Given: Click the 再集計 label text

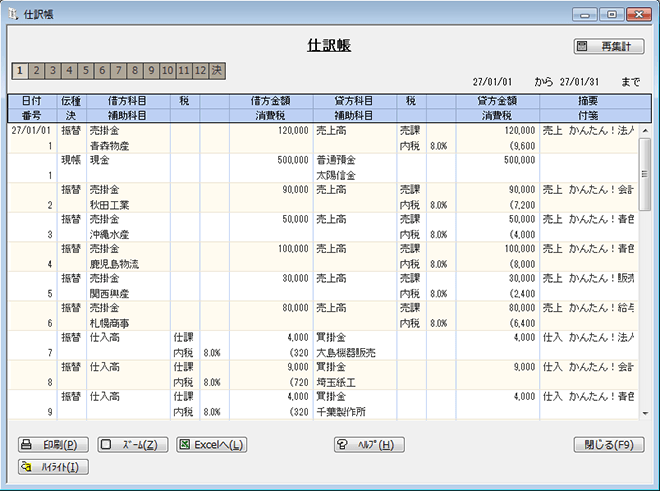Looking at the screenshot, I should [616, 46].
